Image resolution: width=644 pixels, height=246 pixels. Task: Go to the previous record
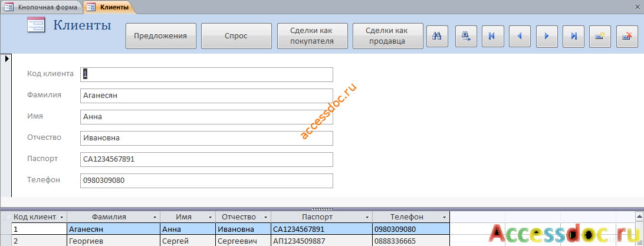pos(520,36)
